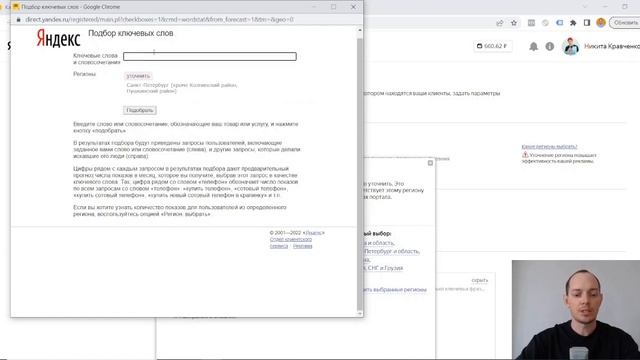Click the «Подобрать» button
Screen dimensions: 640x360
click(140, 110)
